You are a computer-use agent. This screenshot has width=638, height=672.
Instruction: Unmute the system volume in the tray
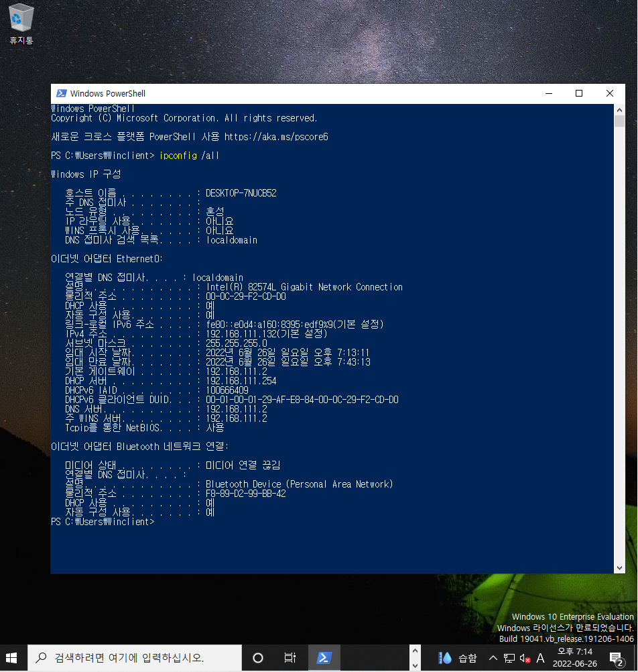tap(524, 658)
